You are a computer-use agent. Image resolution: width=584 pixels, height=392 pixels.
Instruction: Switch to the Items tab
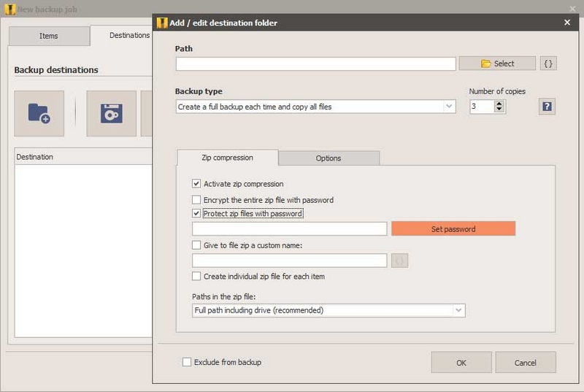click(x=49, y=36)
